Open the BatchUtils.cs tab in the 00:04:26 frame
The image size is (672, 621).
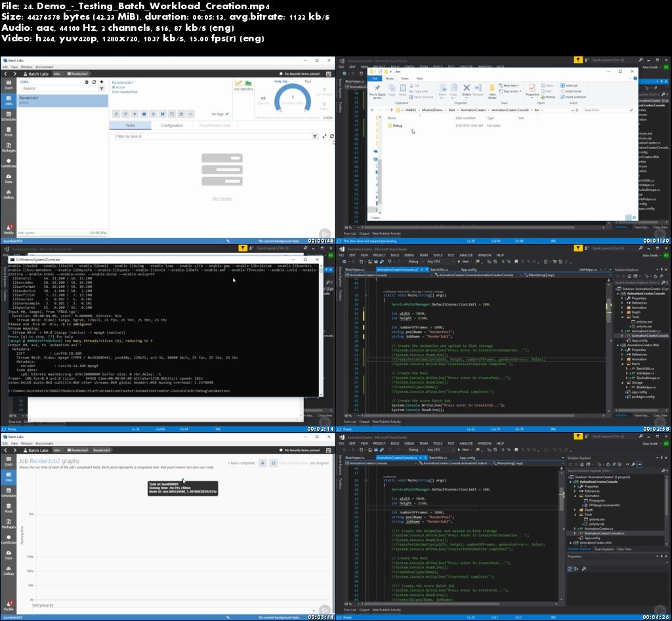coord(438,458)
